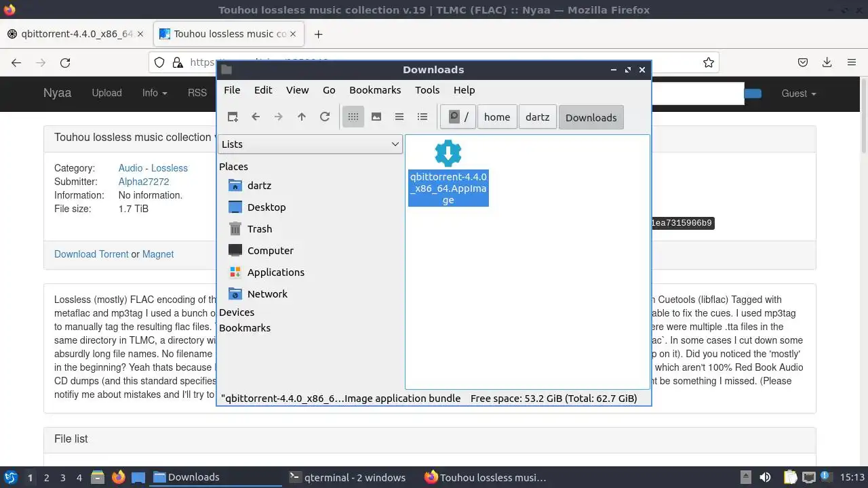Screen dimensions: 868x488
Task: Open the Edit menu
Action: (x=263, y=89)
